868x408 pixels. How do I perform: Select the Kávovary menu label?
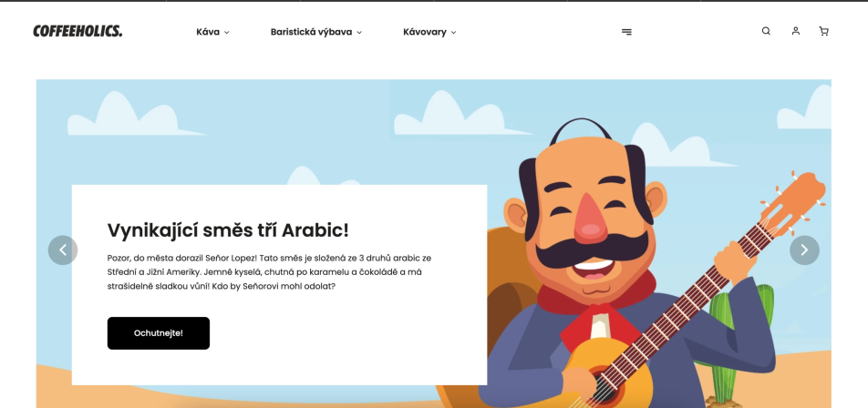click(425, 32)
